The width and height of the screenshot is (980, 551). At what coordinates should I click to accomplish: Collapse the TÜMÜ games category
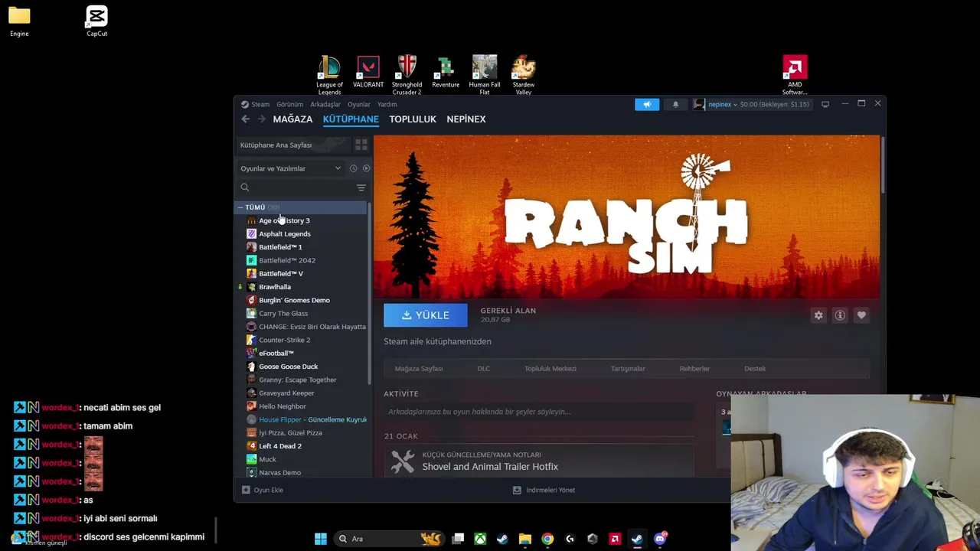coord(240,207)
